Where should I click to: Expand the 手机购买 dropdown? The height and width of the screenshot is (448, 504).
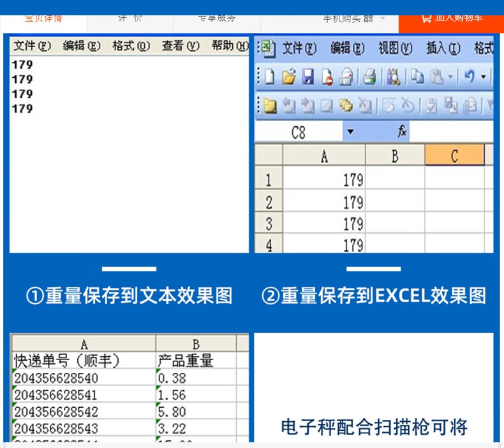(383, 18)
